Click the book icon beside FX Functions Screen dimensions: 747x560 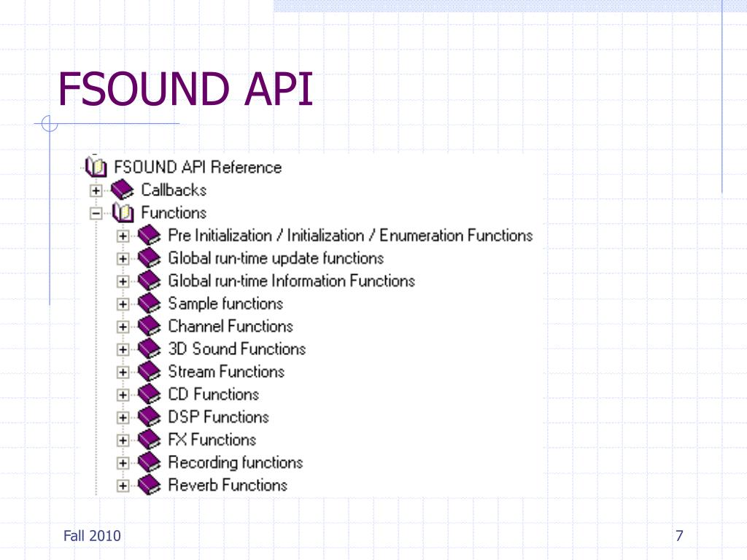[x=149, y=440]
